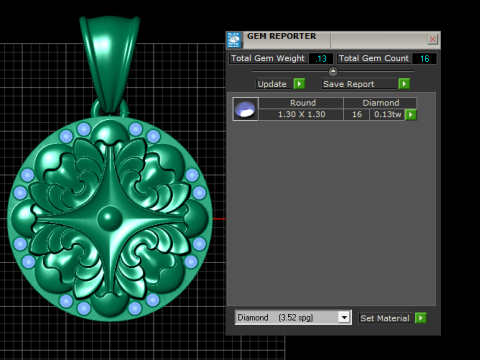The height and width of the screenshot is (360, 480).
Task: Select the pendant bail in viewport
Action: point(109,63)
